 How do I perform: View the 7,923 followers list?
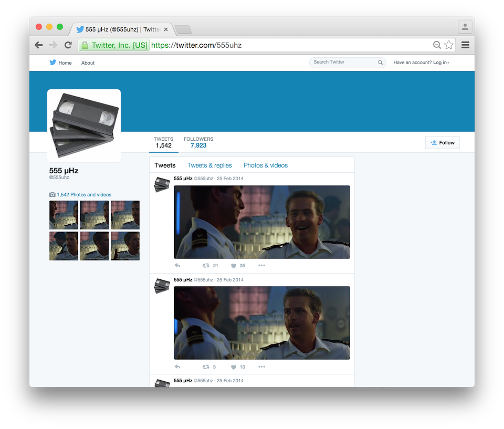pyautogui.click(x=198, y=143)
